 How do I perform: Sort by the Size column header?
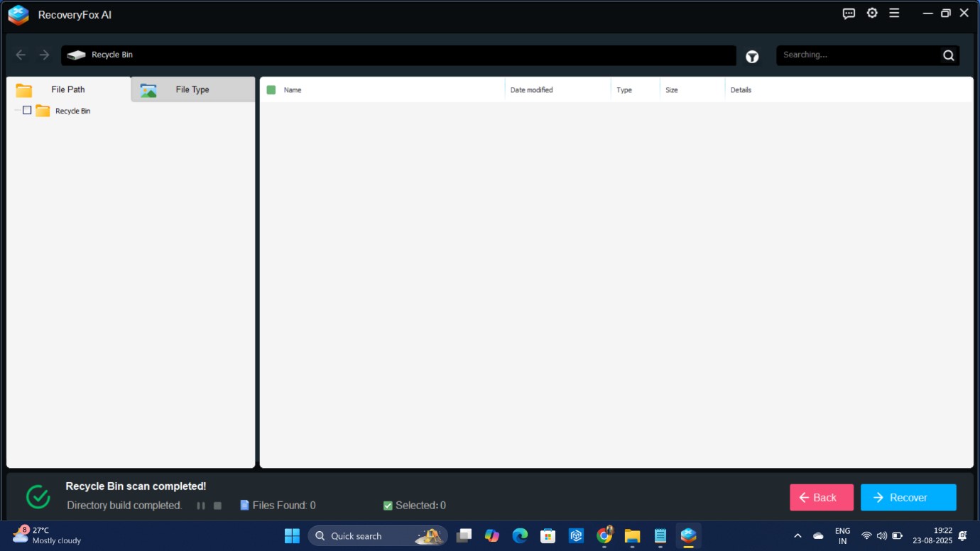point(671,90)
